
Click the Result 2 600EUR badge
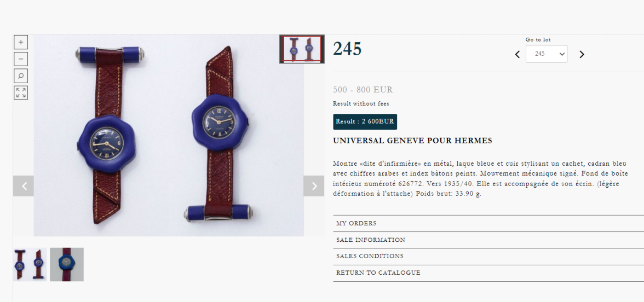(365, 121)
